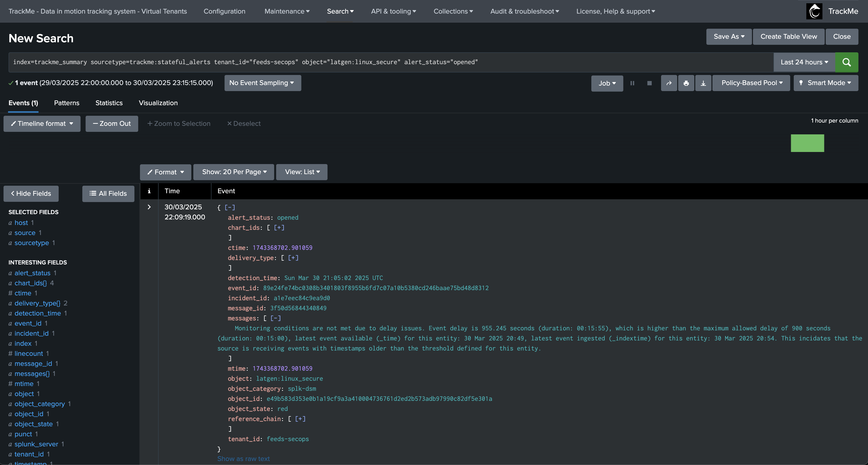Open Show: 20 Per Page dropdown
This screenshot has height=465, width=868.
coord(234,172)
